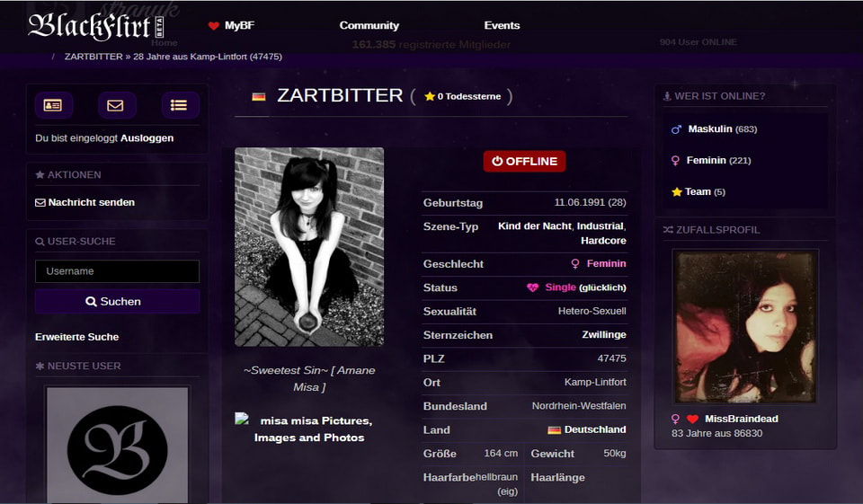Click the female symbol in the Geschlecht row
The width and height of the screenshot is (863, 504).
(575, 264)
